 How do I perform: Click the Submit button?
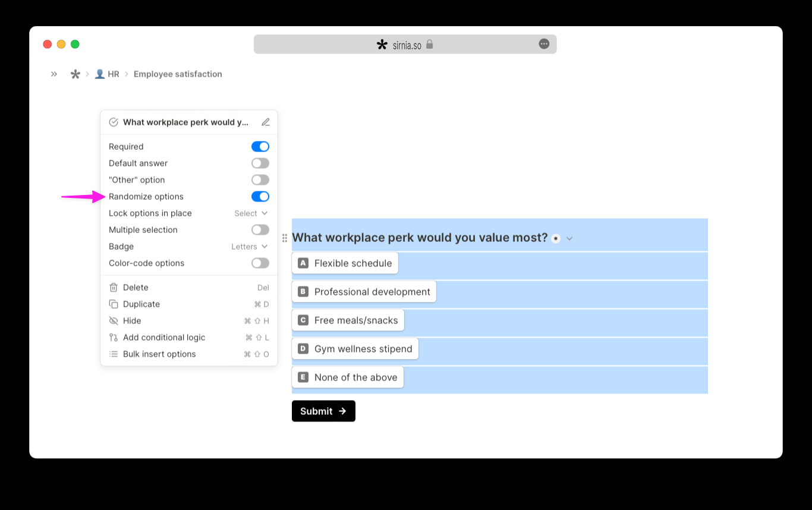[x=323, y=411]
